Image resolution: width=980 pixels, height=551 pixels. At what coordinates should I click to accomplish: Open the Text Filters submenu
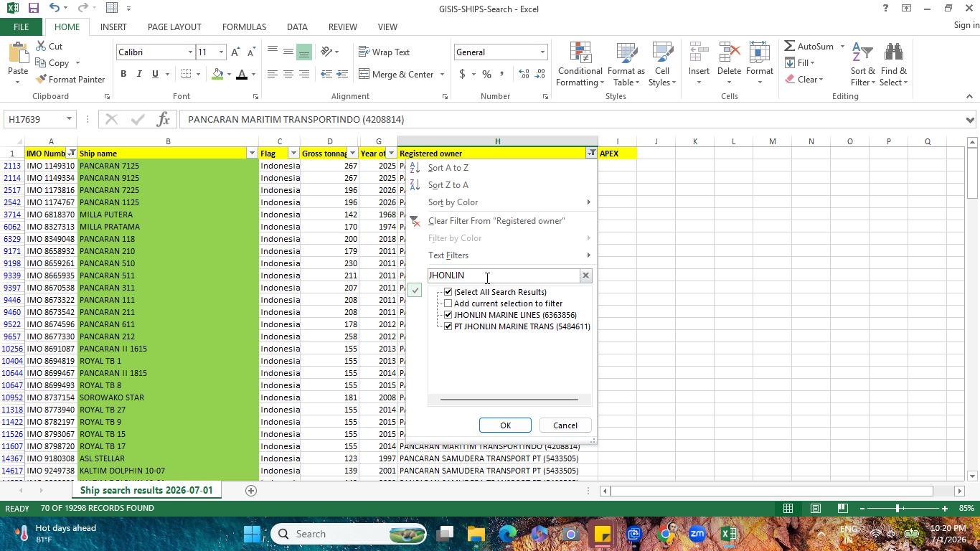pyautogui.click(x=448, y=255)
